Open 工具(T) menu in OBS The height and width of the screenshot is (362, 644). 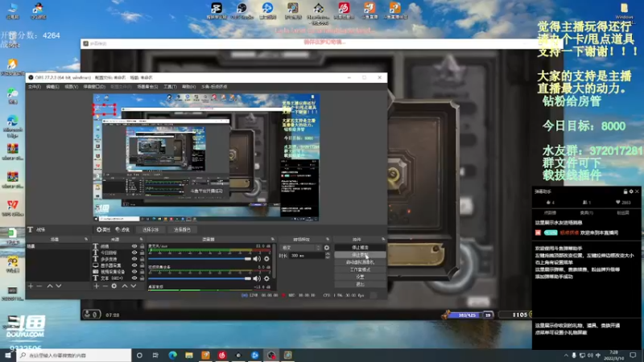coord(170,87)
